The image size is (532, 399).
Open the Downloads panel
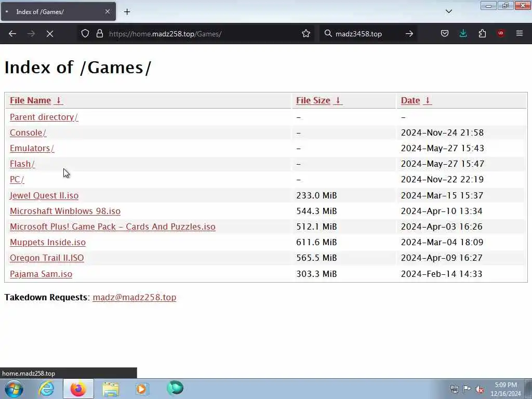coord(463,34)
